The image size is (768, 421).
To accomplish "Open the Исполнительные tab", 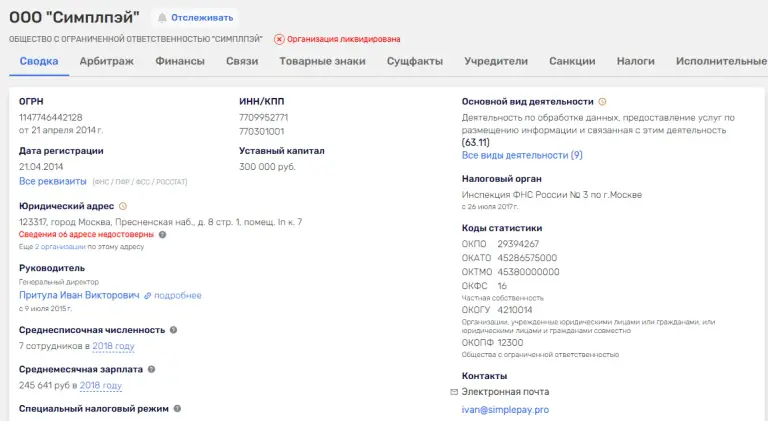I will [x=721, y=61].
